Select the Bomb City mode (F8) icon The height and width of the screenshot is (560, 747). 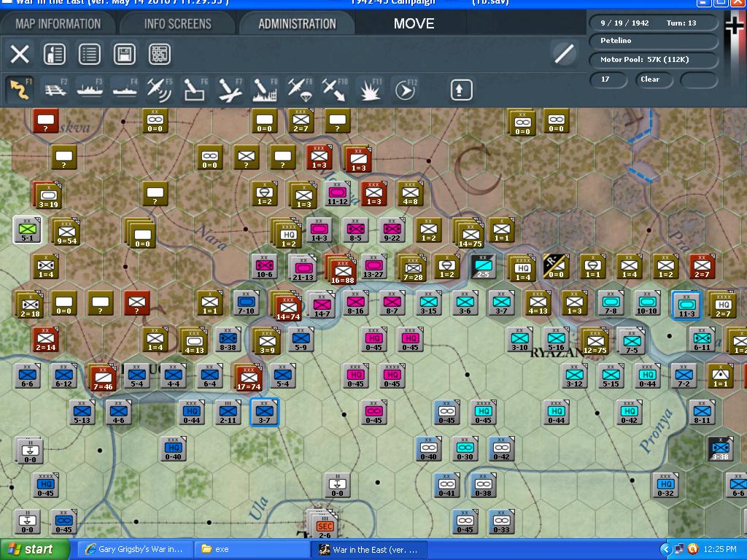tap(265, 89)
